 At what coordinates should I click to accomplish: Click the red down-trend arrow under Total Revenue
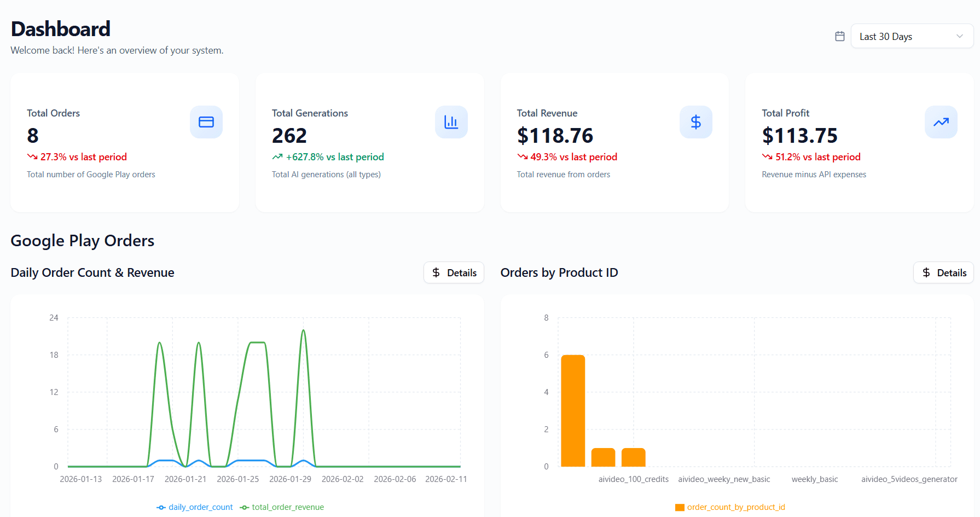[523, 157]
